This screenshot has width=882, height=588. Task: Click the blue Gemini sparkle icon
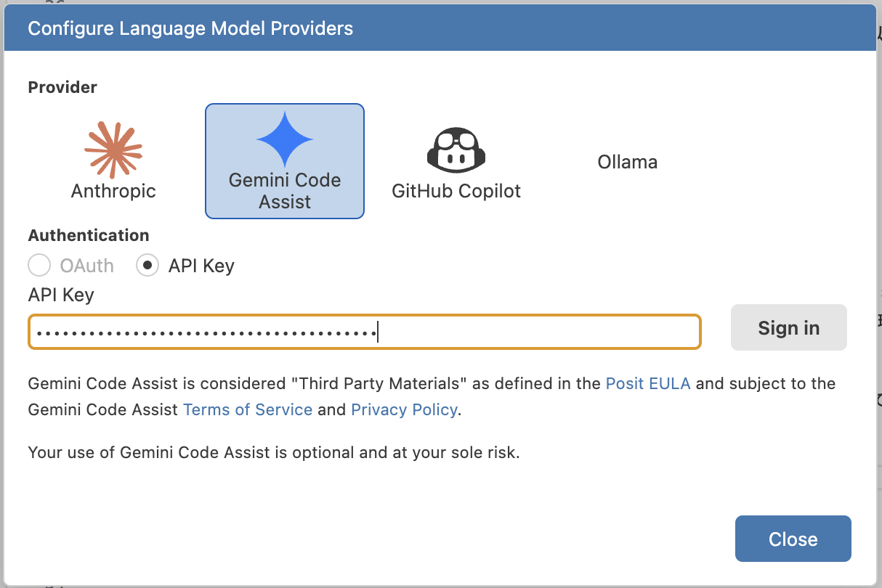[285, 140]
